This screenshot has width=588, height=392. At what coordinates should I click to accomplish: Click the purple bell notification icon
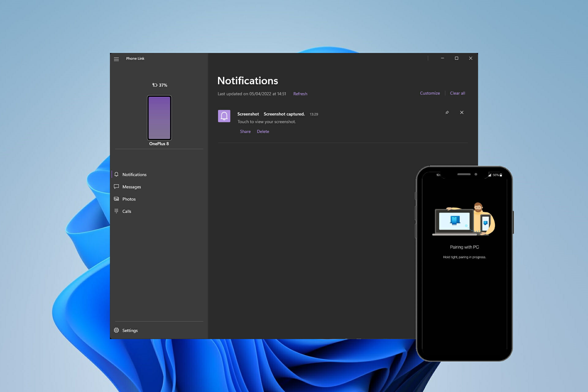coord(224,116)
